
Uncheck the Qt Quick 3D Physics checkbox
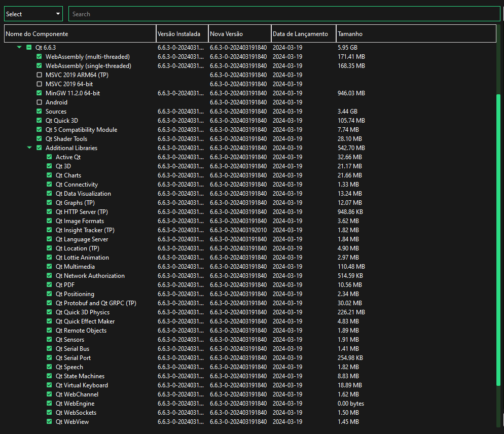pos(49,312)
